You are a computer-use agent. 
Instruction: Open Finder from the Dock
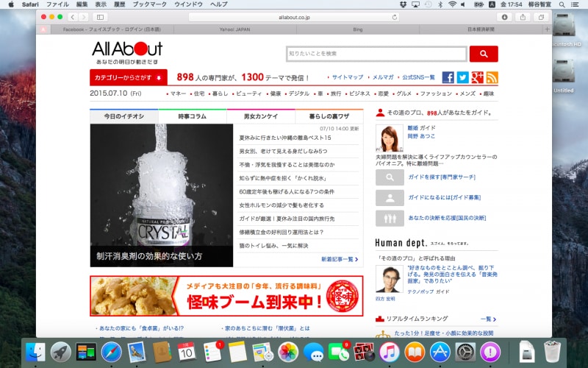point(35,353)
